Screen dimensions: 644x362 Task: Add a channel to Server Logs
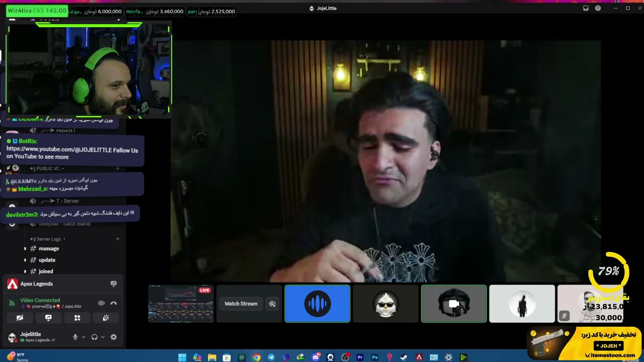click(118, 239)
